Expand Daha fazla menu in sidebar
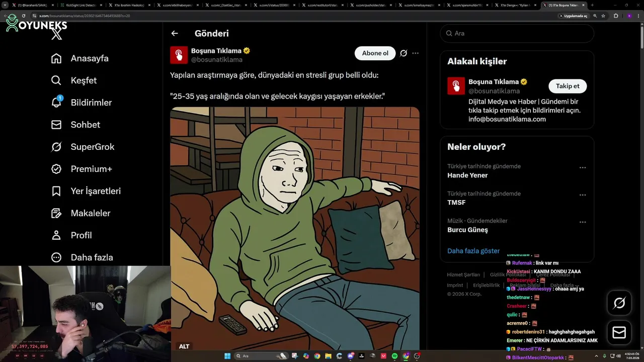The image size is (644, 362). click(82, 257)
